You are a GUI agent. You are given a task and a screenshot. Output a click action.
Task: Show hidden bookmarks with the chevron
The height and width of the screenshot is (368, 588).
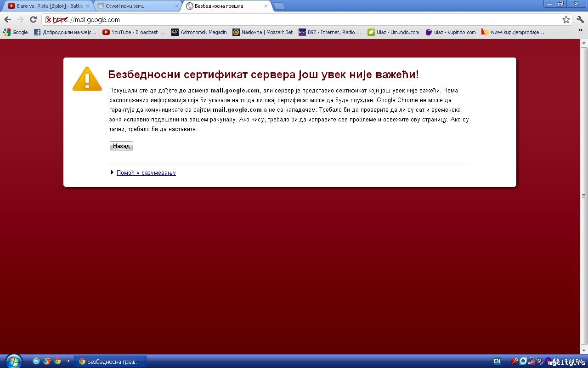[x=581, y=31]
